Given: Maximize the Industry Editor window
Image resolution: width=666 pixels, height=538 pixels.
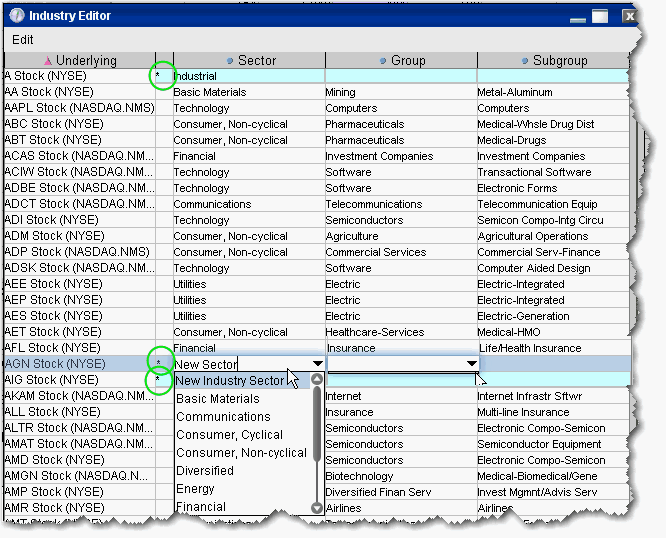Looking at the screenshot, I should point(599,16).
